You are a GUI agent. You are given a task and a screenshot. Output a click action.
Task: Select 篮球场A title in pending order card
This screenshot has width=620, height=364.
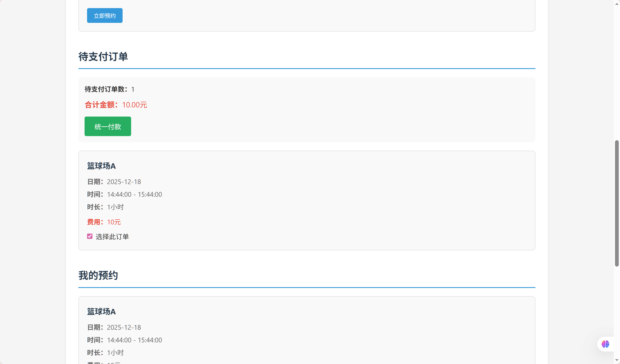coord(101,166)
